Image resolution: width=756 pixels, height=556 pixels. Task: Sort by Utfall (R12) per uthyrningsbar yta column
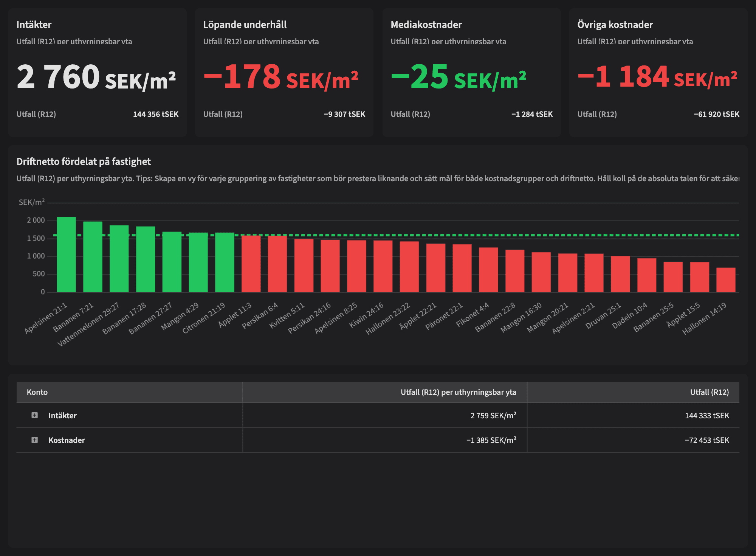458,392
